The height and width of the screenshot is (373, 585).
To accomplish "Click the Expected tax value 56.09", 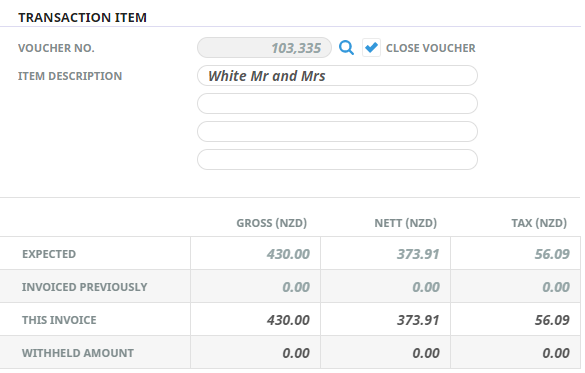I will [x=552, y=254].
